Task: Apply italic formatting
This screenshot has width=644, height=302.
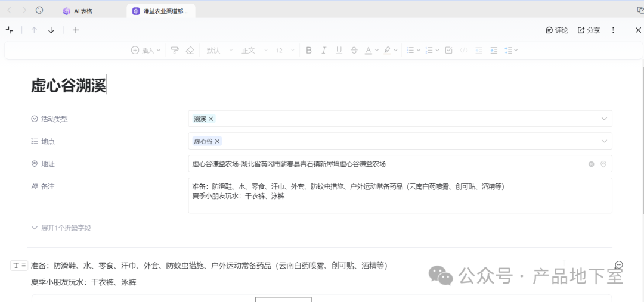Action: coord(324,51)
